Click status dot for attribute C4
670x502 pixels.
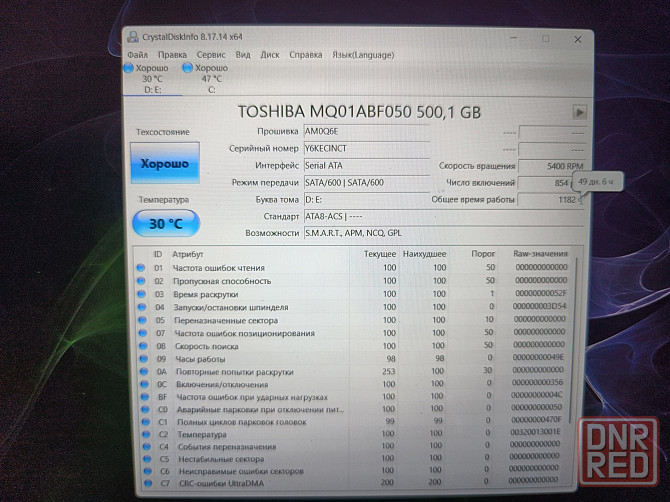click(147, 446)
